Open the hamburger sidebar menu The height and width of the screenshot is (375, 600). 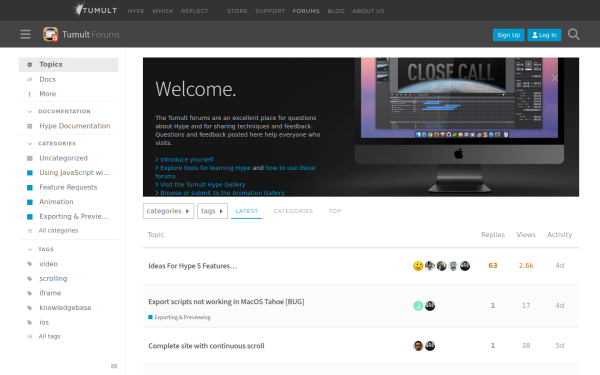pyautogui.click(x=25, y=34)
